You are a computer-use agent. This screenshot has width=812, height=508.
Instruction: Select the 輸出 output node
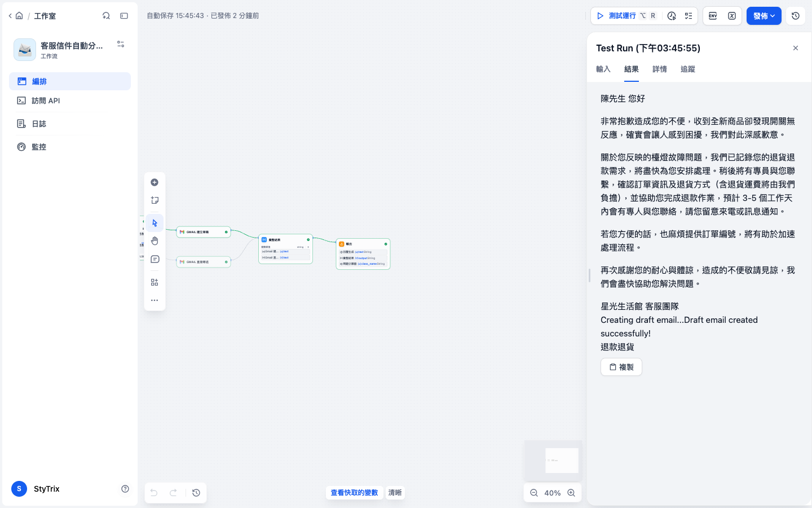tap(363, 254)
